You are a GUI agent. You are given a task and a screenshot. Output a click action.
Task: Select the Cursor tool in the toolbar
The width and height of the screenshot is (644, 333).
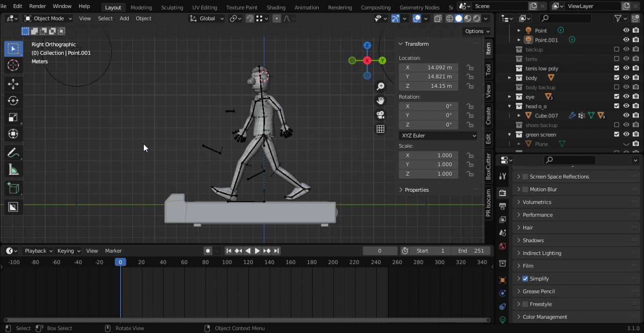click(13, 65)
